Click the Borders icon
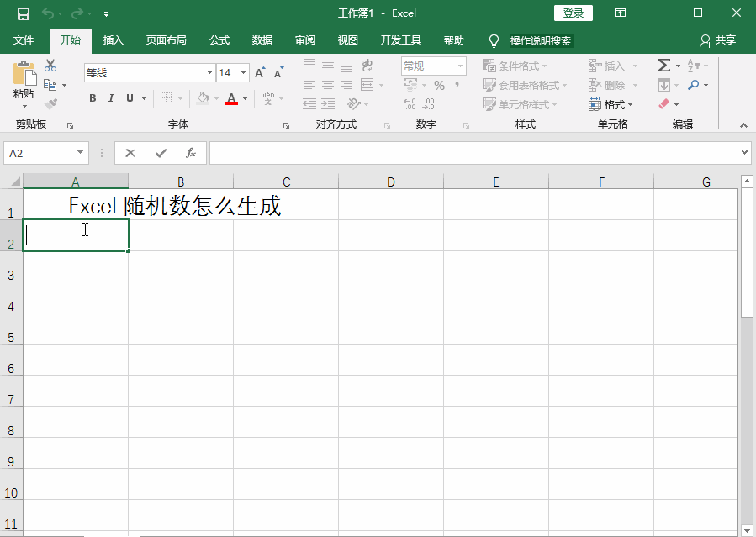756x537 pixels. (x=166, y=98)
